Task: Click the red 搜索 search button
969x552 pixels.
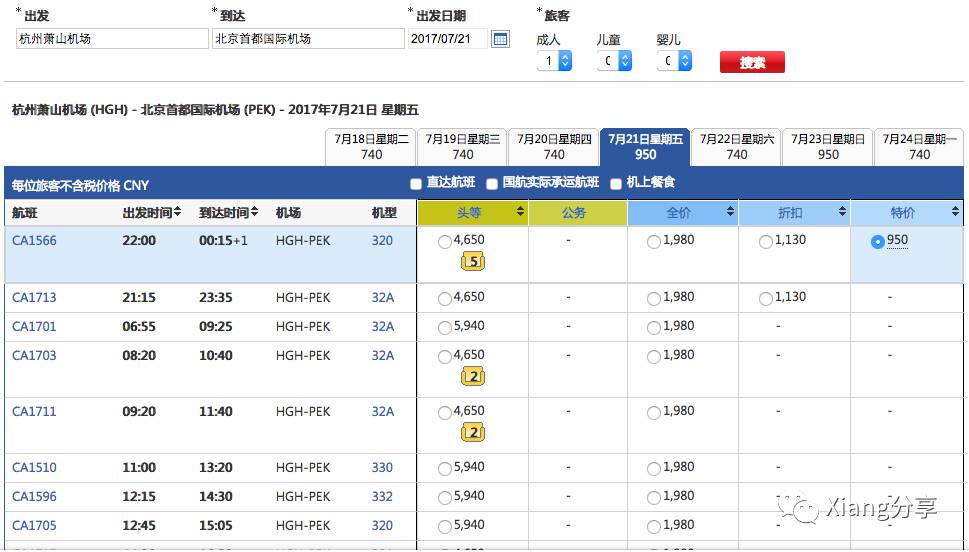Action: tap(752, 62)
